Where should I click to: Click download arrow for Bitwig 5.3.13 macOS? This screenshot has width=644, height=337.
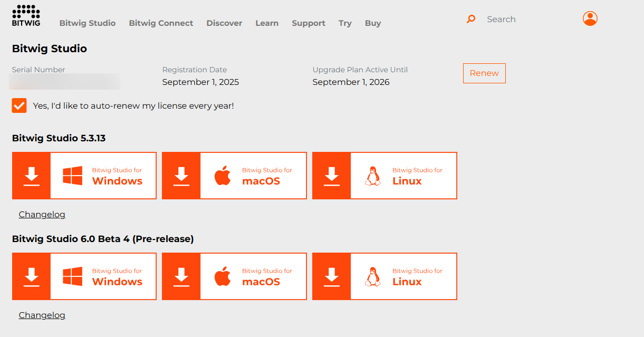point(181,176)
